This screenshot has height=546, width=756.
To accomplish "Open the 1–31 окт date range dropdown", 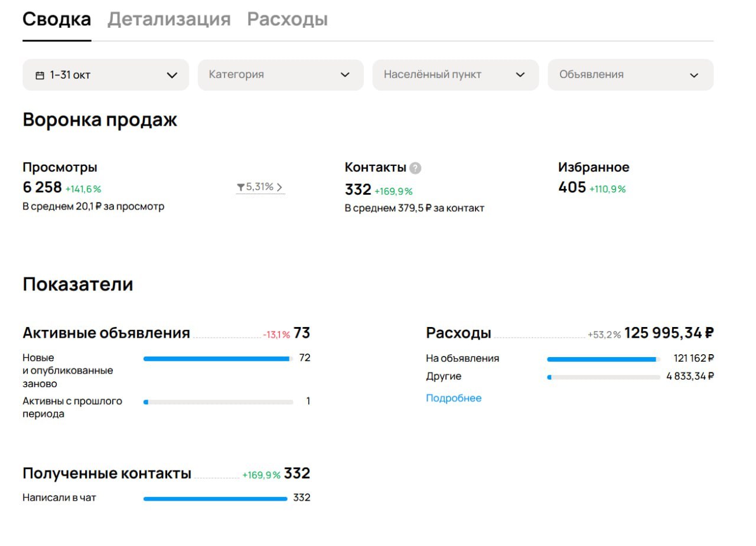I will 106,75.
